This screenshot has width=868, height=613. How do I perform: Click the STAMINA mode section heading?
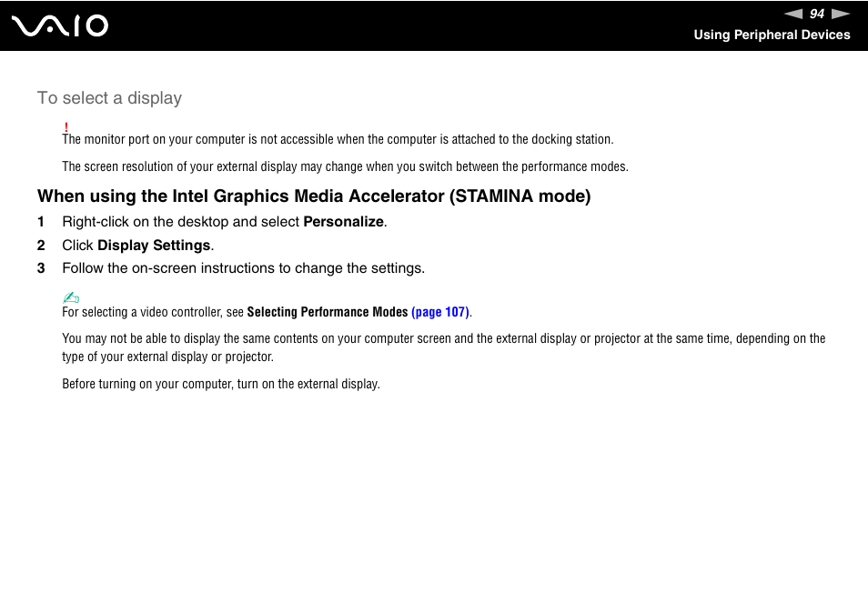pos(314,196)
